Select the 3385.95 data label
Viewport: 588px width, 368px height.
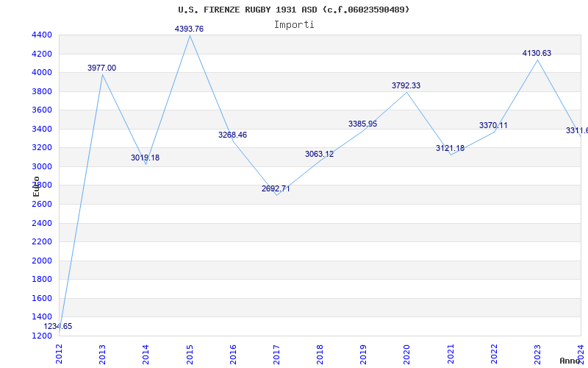[362, 124]
